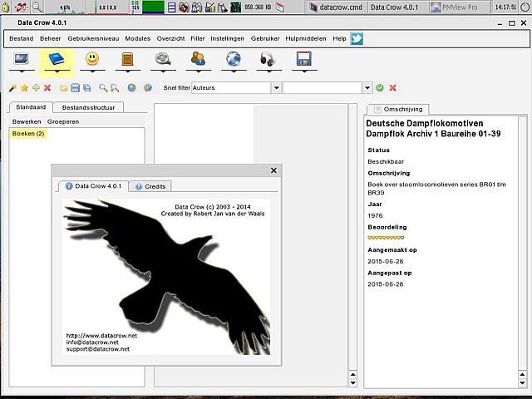
Task: Clear quick filter with red X icon
Action: 392,87
